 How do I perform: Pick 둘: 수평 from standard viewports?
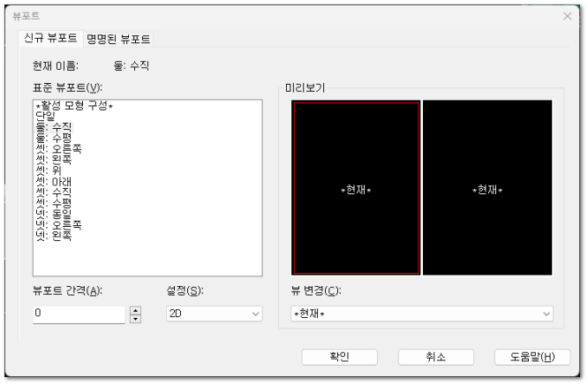pyautogui.click(x=54, y=138)
